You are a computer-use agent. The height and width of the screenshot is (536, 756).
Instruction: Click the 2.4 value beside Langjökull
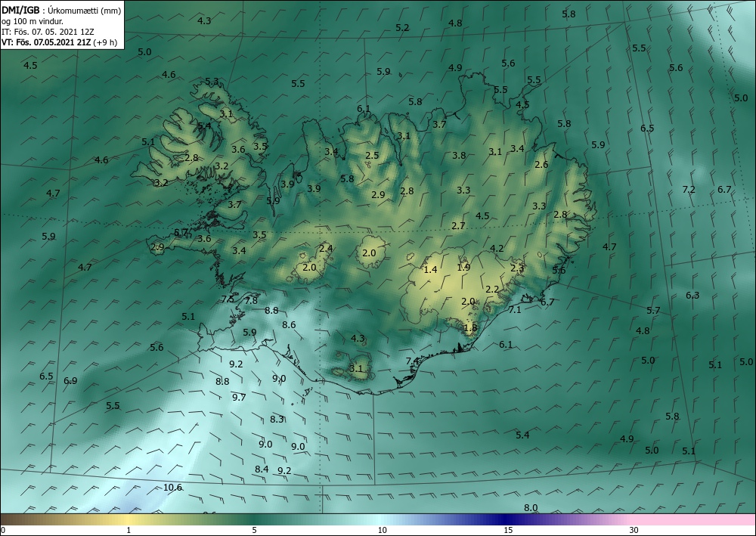coord(326,249)
